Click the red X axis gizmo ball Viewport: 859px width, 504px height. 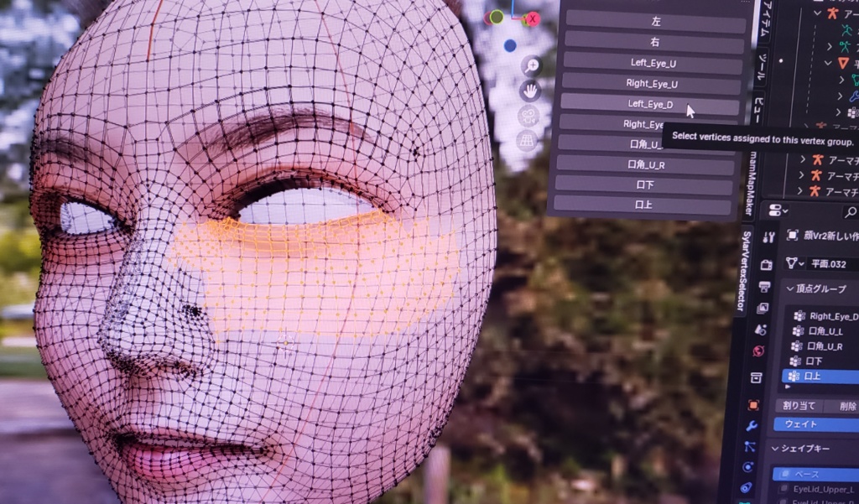click(x=531, y=19)
